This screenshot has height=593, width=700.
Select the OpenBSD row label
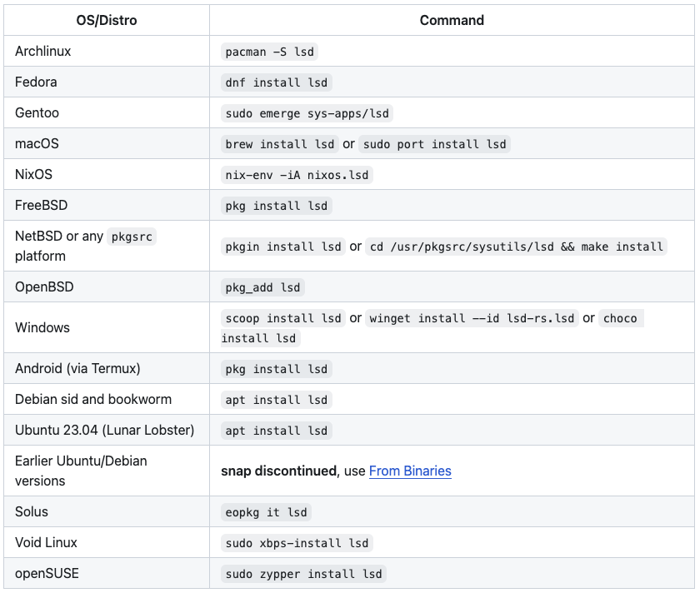click(x=44, y=287)
